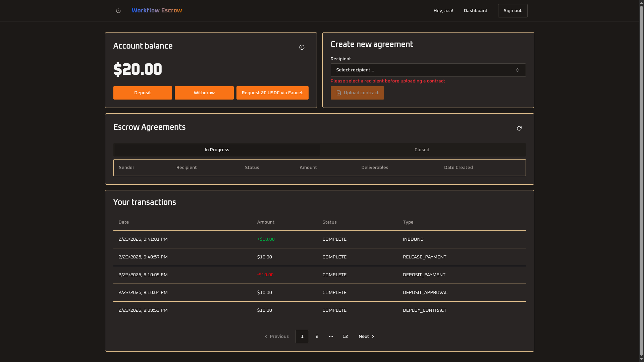Switch to the In Progress tab
This screenshot has height=362, width=644.
[x=217, y=150]
